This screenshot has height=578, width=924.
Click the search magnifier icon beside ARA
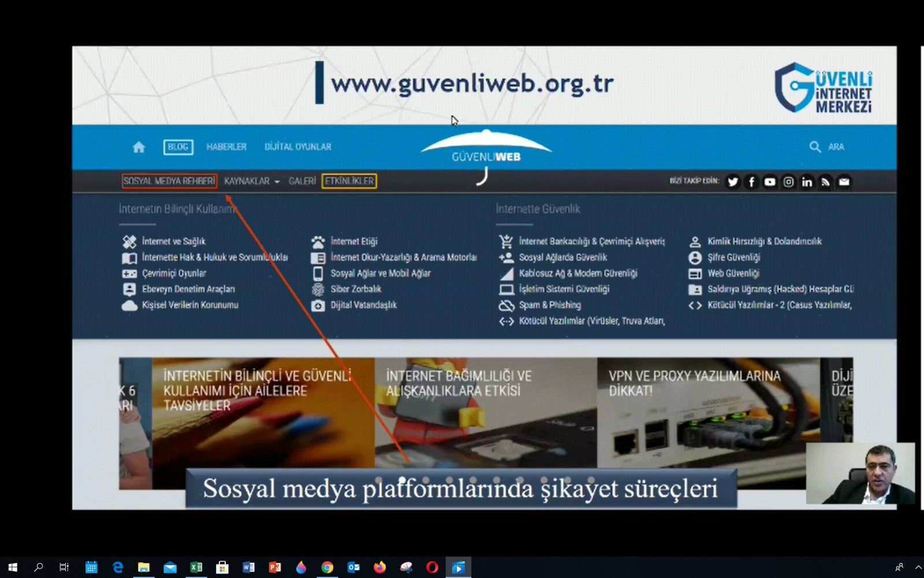click(815, 147)
